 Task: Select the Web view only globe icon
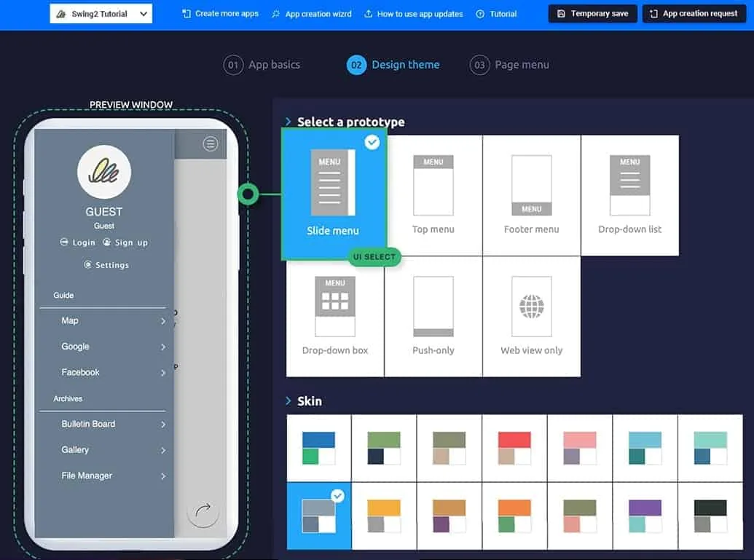[x=531, y=306]
